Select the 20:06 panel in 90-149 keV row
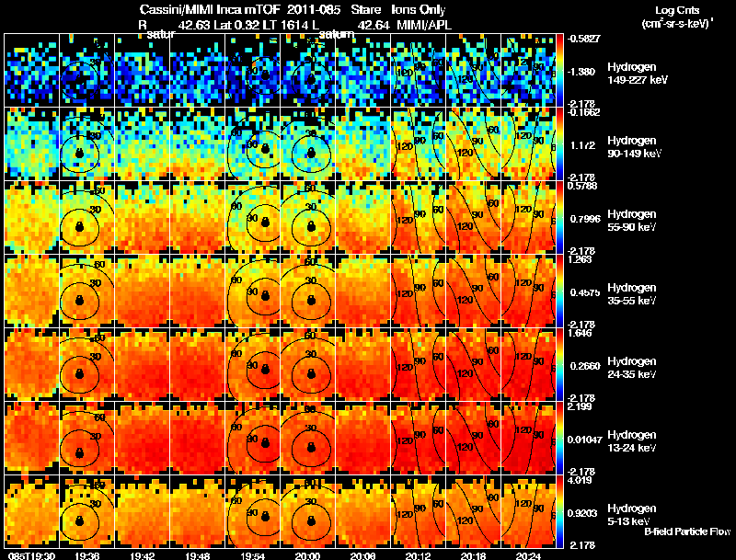The width and height of the screenshot is (736, 560). [362, 144]
